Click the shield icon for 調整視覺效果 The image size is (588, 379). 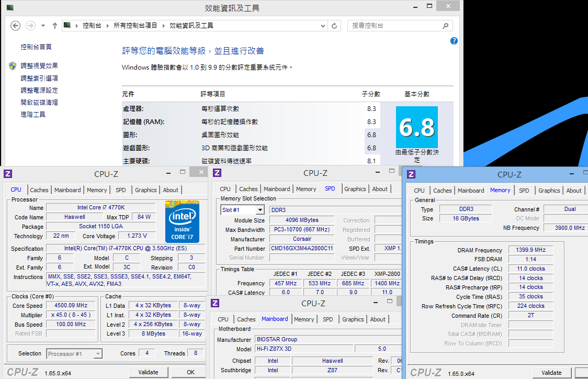[13, 66]
